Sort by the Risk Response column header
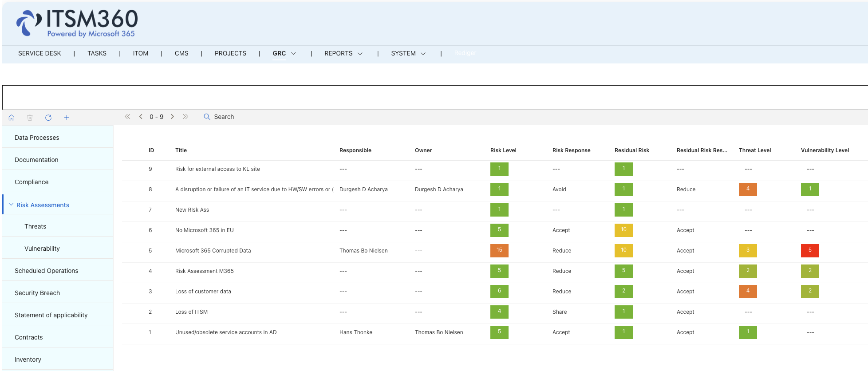This screenshot has height=371, width=868. 572,150
